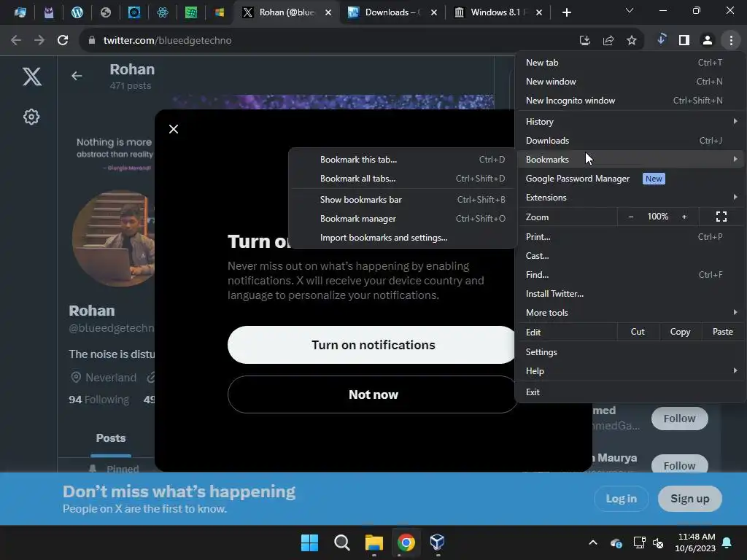
Task: Open taskbar Search icon
Action: click(x=341, y=542)
